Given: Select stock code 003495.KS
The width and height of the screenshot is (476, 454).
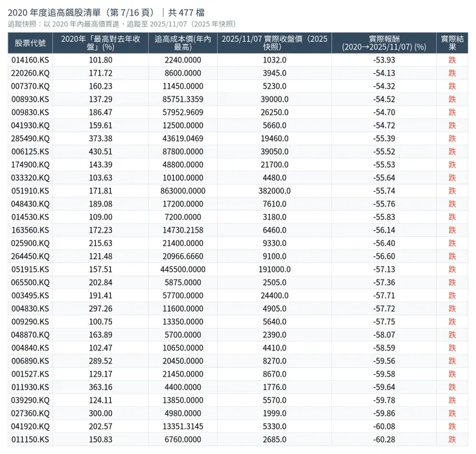Looking at the screenshot, I should pyautogui.click(x=30, y=295).
